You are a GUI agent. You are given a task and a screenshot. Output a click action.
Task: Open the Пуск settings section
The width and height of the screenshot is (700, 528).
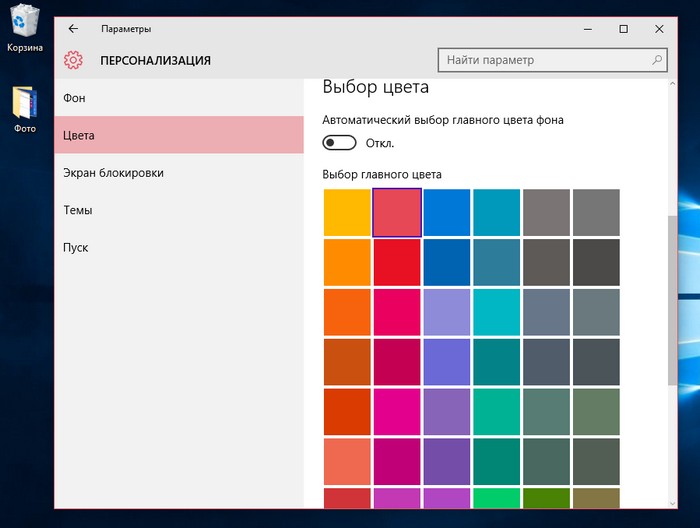(76, 248)
